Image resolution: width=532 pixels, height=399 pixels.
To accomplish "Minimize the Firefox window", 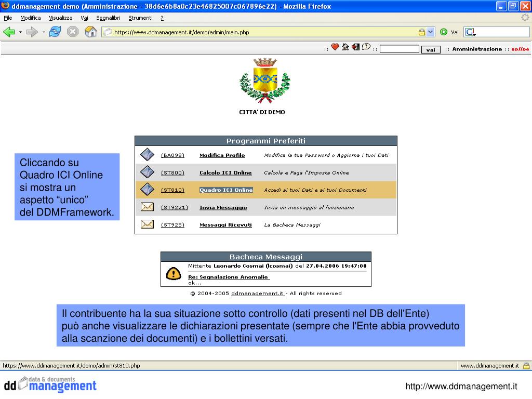I will (x=501, y=6).
